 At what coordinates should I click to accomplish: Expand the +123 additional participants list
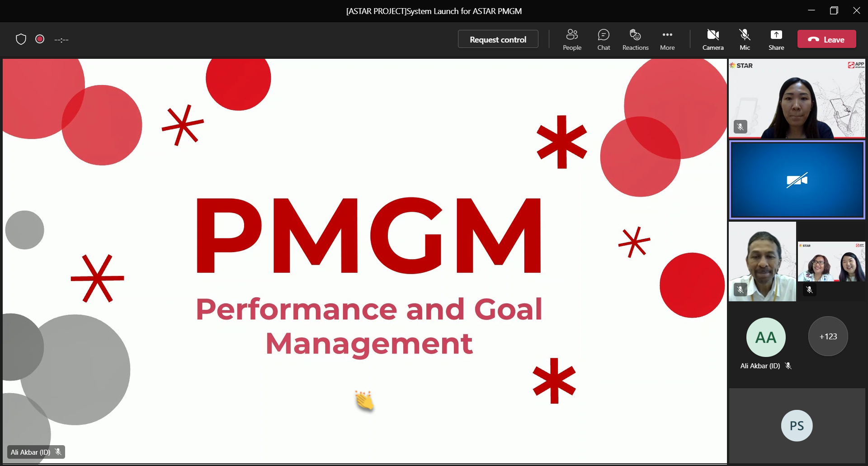click(x=828, y=336)
